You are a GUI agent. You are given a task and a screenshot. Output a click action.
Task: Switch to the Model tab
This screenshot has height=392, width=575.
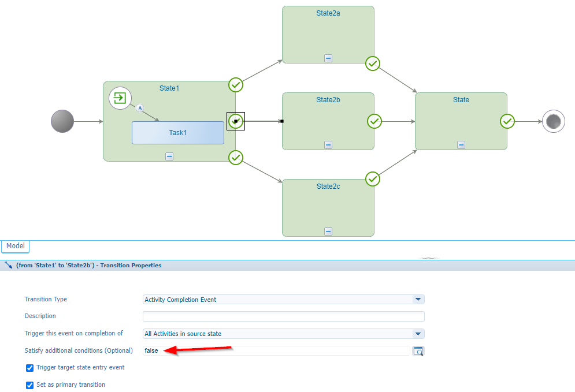(x=16, y=246)
